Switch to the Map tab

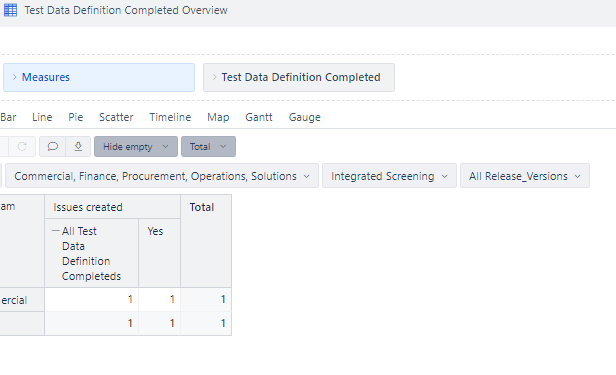218,117
